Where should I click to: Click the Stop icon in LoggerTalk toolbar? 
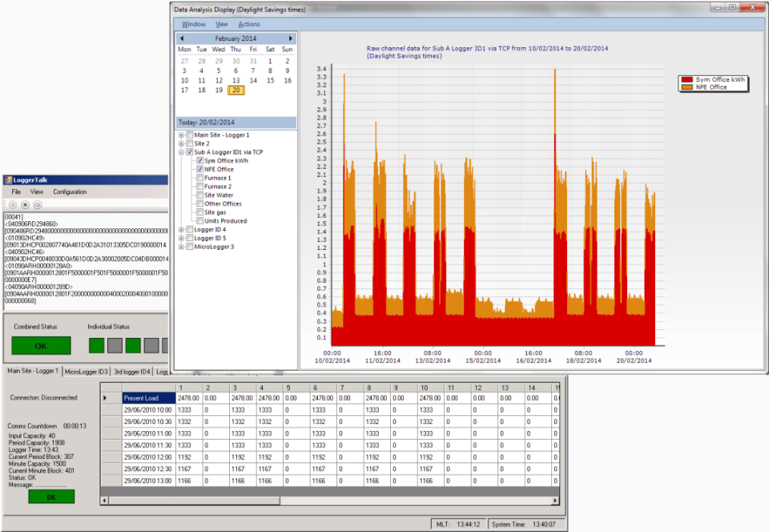click(25, 204)
